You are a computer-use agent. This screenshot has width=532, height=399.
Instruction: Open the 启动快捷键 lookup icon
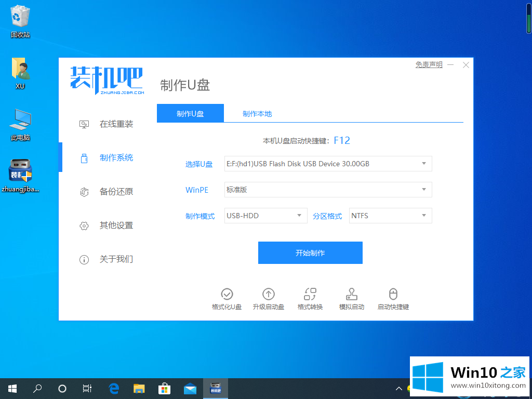pyautogui.click(x=393, y=295)
